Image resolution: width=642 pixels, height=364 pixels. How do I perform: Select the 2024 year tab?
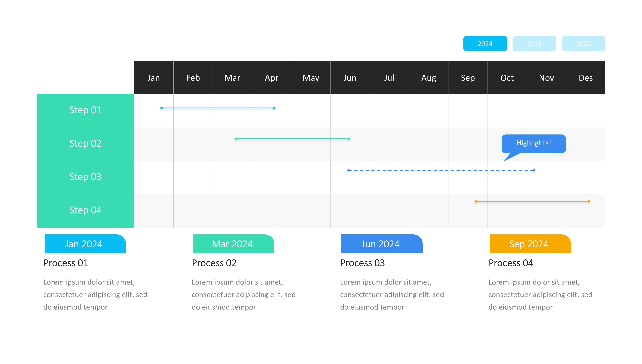coord(485,44)
